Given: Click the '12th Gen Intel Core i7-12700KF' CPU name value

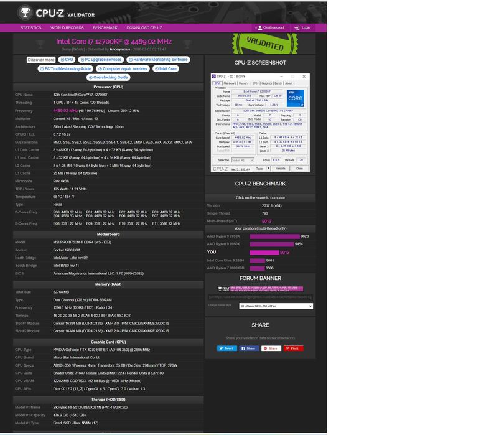Looking at the screenshot, I should 81,95.
